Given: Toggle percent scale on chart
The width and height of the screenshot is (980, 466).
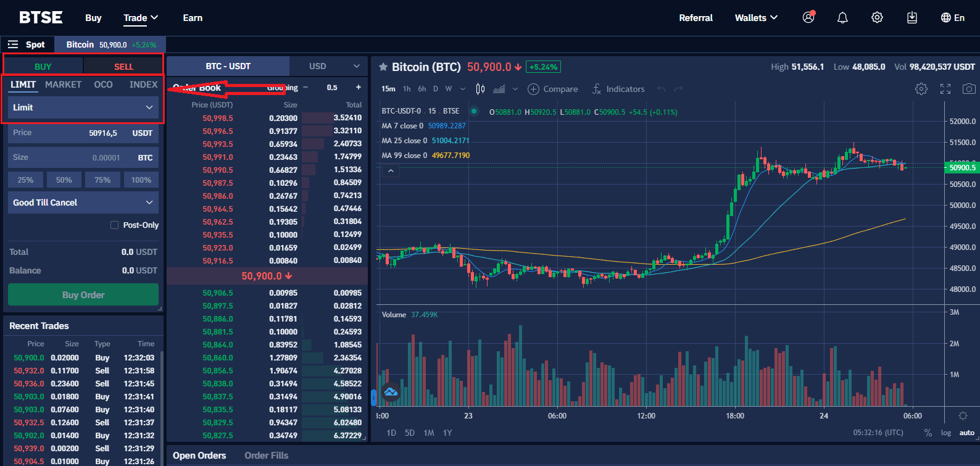Looking at the screenshot, I should point(928,433).
